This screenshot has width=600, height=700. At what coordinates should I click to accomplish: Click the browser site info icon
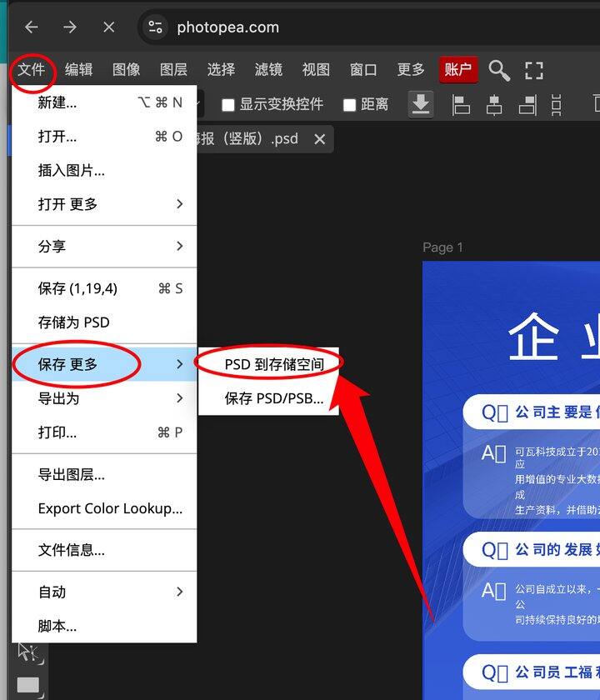[x=156, y=27]
